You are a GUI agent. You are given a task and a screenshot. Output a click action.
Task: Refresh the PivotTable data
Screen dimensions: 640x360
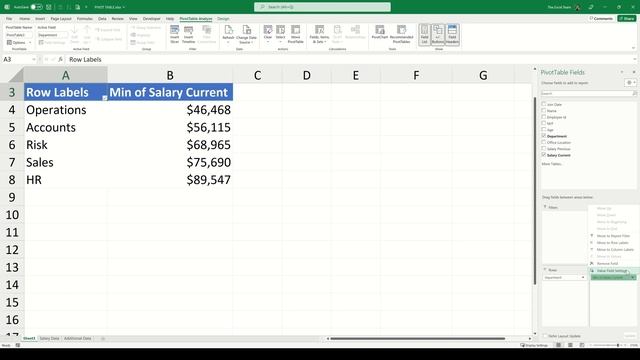tap(228, 34)
